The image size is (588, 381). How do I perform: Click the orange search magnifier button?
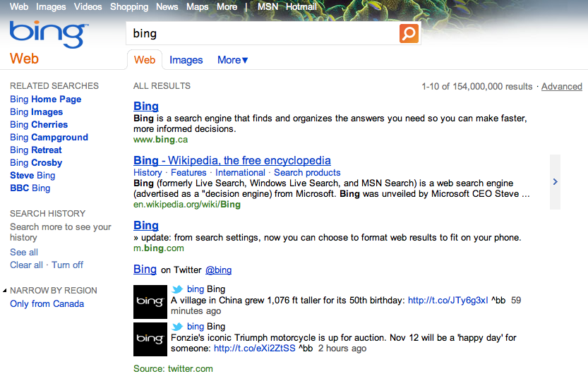point(409,33)
